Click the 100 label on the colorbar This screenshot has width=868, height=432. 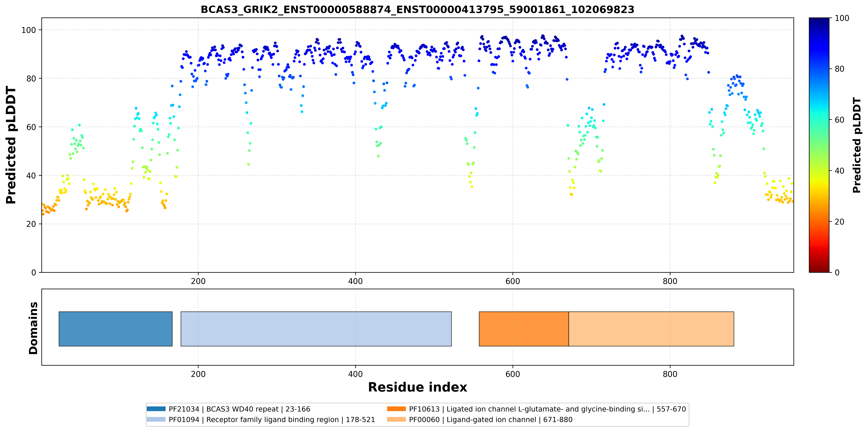[x=842, y=18]
